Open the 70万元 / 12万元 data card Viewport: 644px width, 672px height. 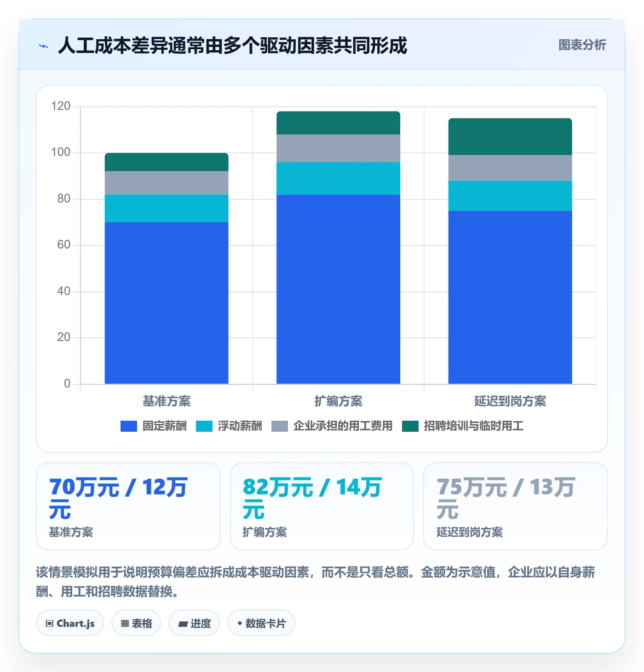coord(128,506)
